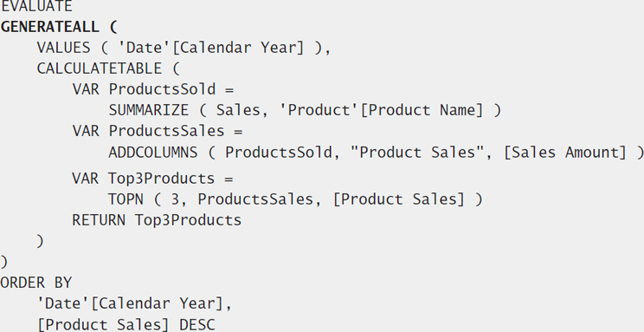Click the bold GENERATEALL function name
The image size is (644, 332).
click(x=49, y=27)
